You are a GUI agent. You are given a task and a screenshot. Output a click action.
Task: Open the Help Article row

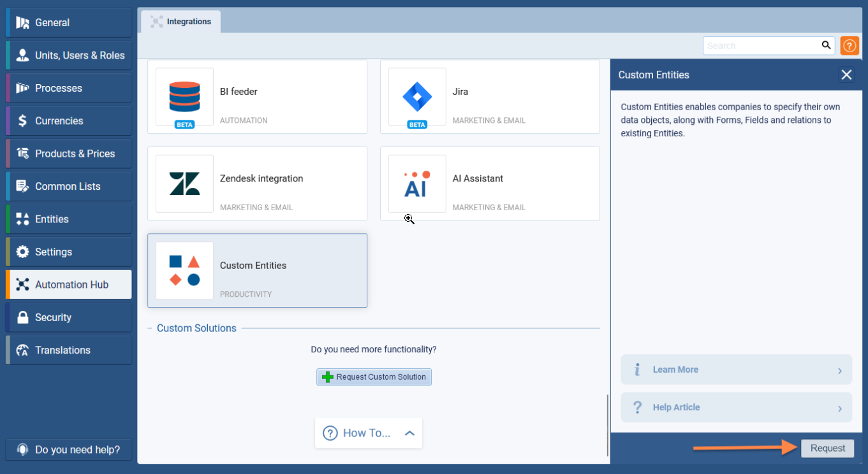(736, 408)
